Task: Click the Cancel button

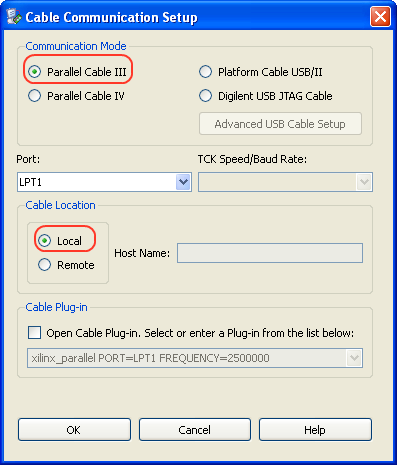Action: 195,430
